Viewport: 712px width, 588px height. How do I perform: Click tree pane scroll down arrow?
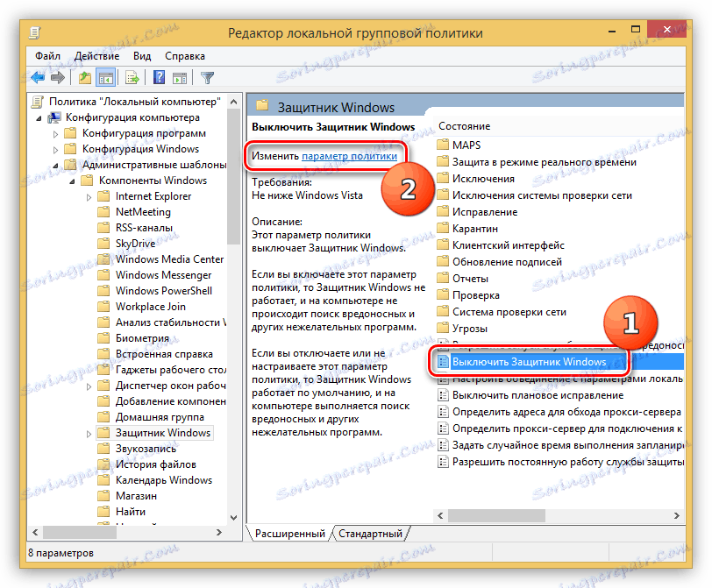[x=234, y=518]
